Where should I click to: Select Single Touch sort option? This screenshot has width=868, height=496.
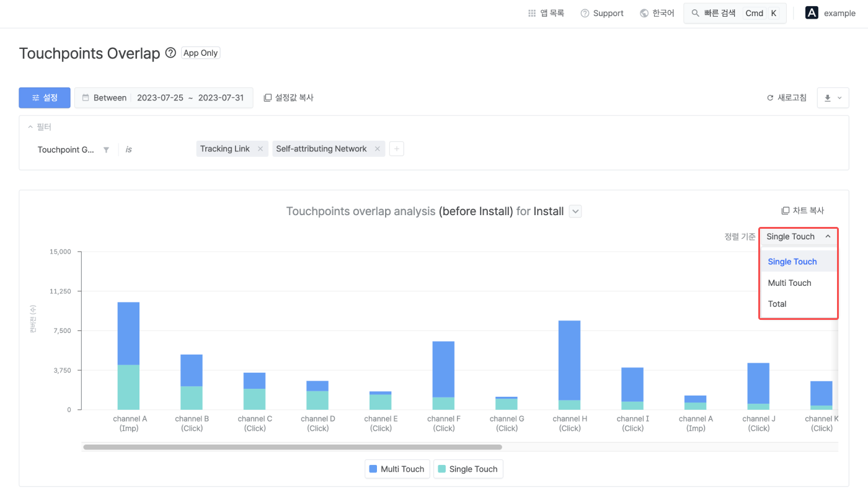[x=799, y=262]
